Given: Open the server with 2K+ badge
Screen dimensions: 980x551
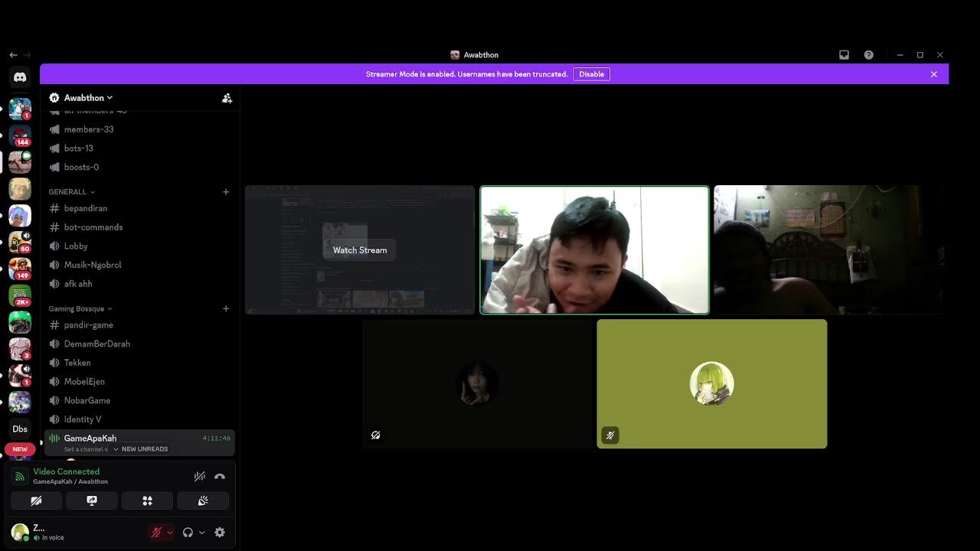Looking at the screenshot, I should pos(20,295).
